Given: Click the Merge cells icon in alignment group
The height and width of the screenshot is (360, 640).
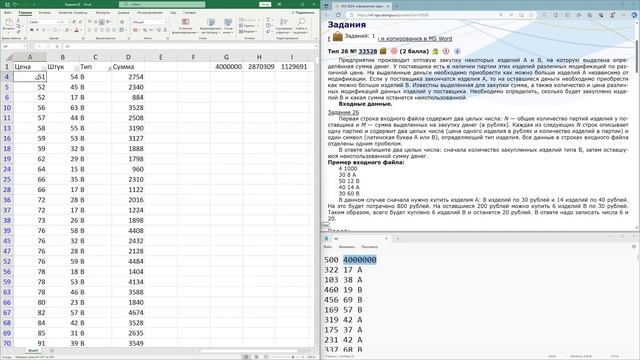Looking at the screenshot, I should [122, 30].
